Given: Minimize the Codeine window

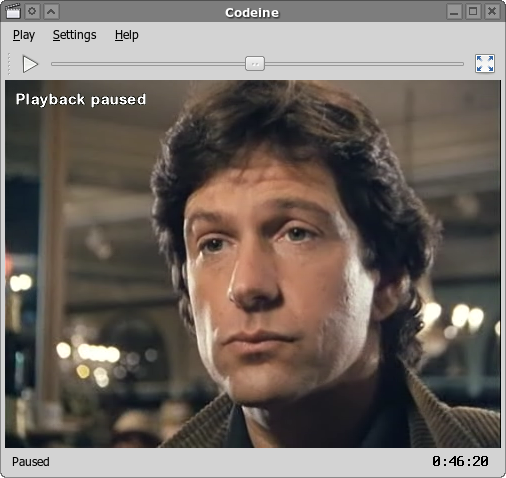Looking at the screenshot, I should (454, 12).
